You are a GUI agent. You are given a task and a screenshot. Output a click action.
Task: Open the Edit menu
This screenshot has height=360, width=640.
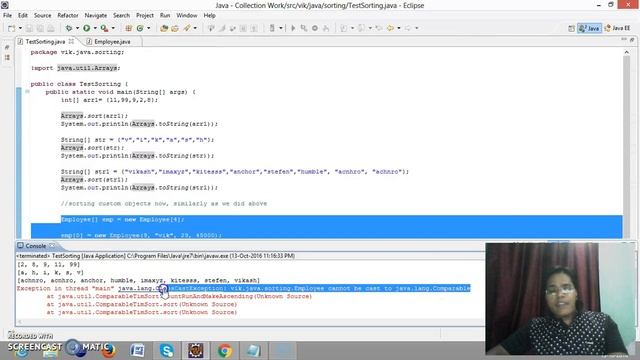[23, 16]
